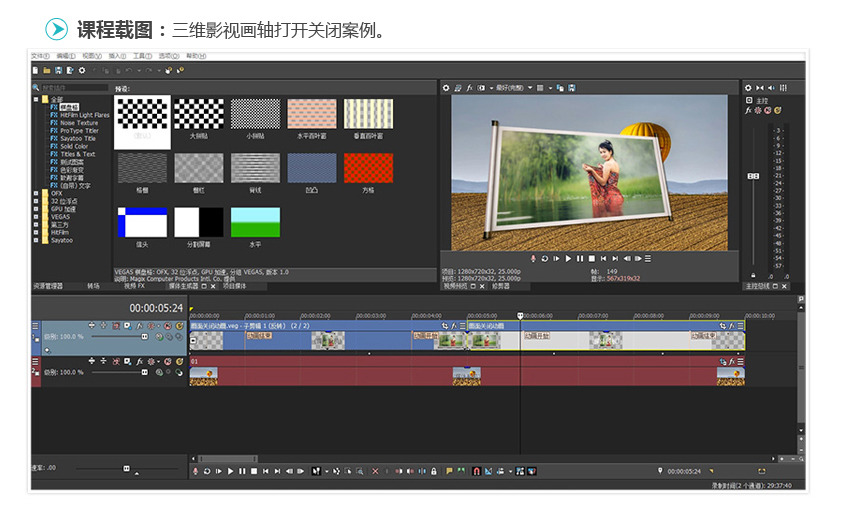Open 视图 menu
Screen dimensions: 850x520
tap(92, 56)
